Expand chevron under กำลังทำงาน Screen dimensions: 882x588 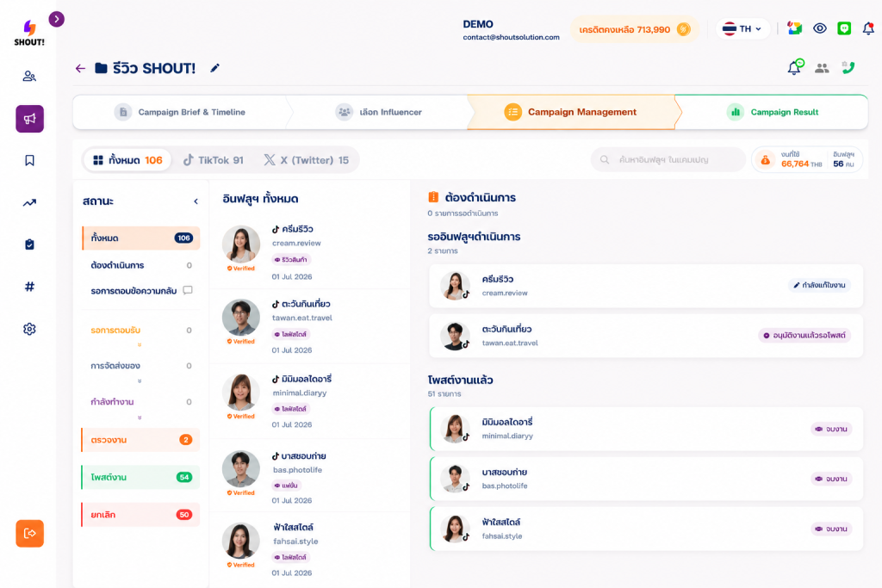click(x=140, y=418)
